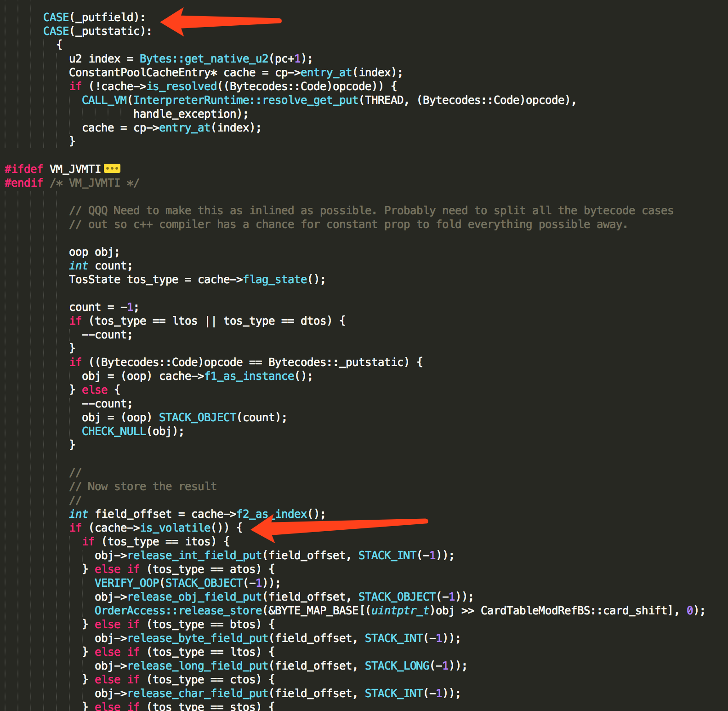Click the flag_state() method call
728x711 pixels.
(275, 280)
